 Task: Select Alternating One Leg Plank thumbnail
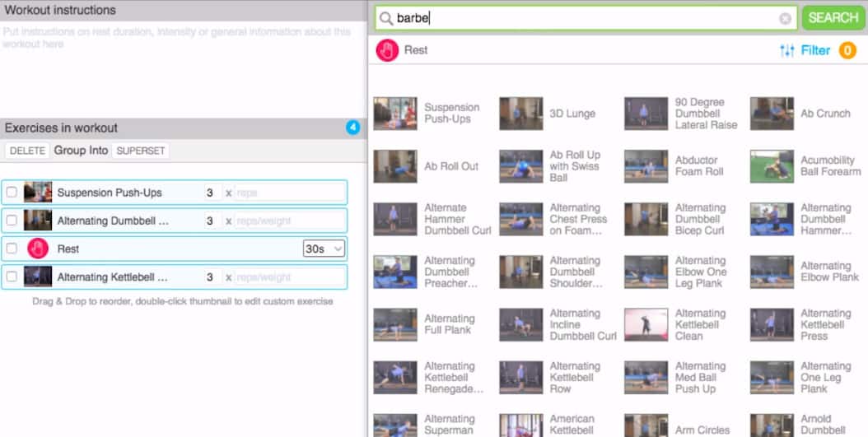(x=772, y=377)
